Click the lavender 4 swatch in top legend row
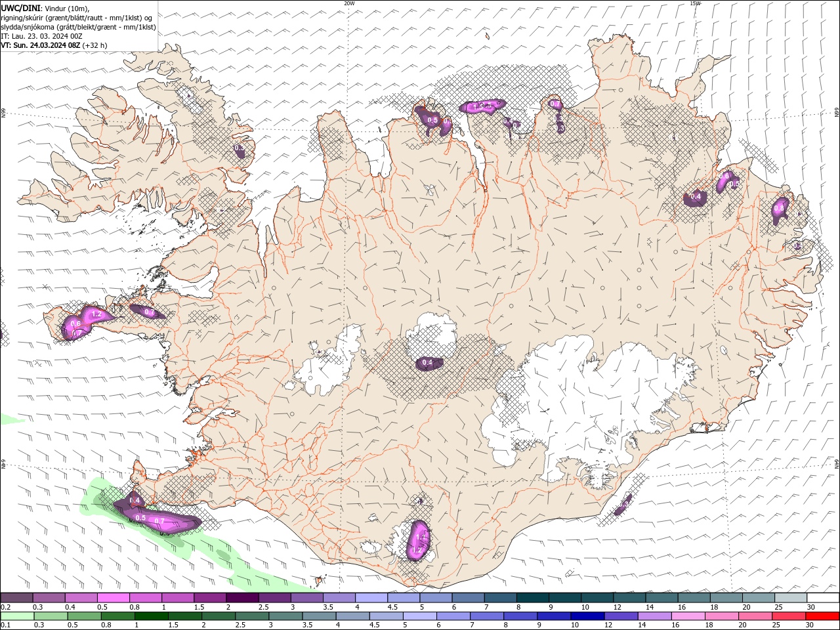840x630 pixels. click(x=371, y=598)
